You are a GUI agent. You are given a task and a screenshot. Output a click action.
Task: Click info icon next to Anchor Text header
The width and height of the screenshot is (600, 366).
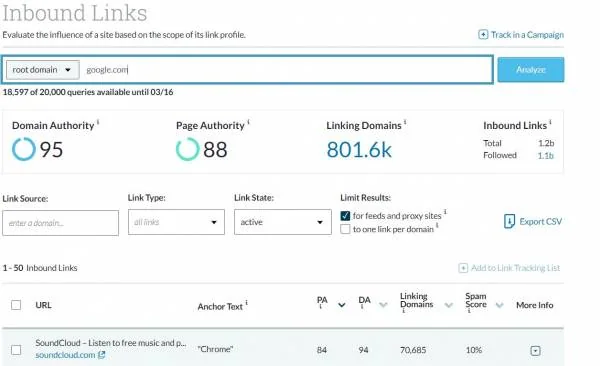coord(246,302)
